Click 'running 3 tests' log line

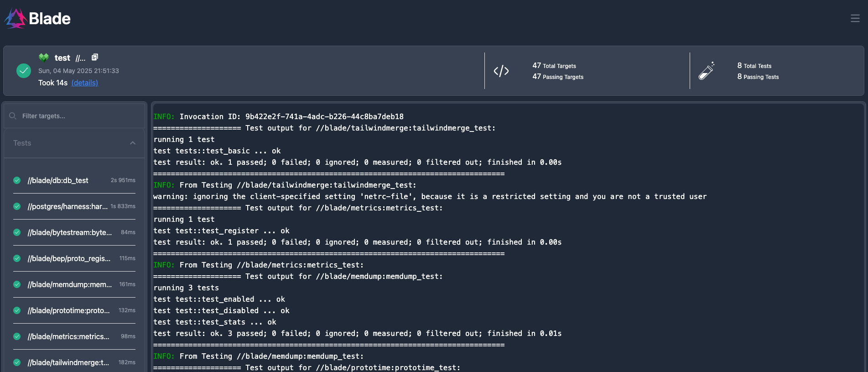pyautogui.click(x=186, y=288)
